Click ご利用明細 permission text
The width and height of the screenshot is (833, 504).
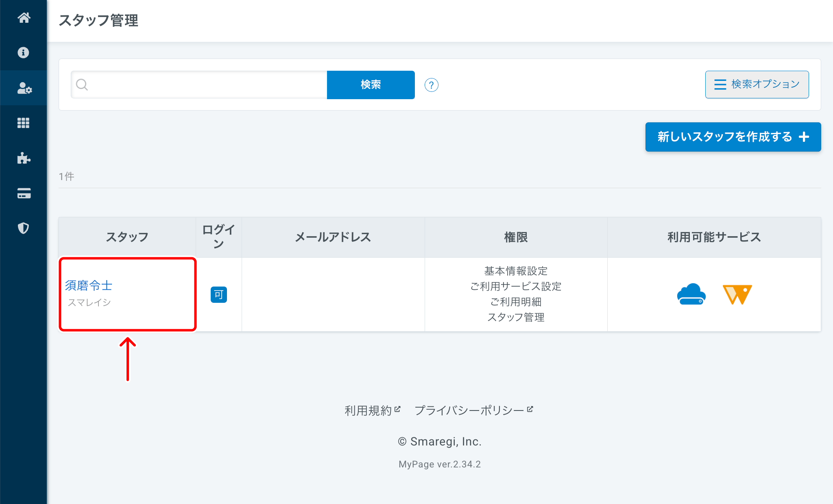pos(516,302)
